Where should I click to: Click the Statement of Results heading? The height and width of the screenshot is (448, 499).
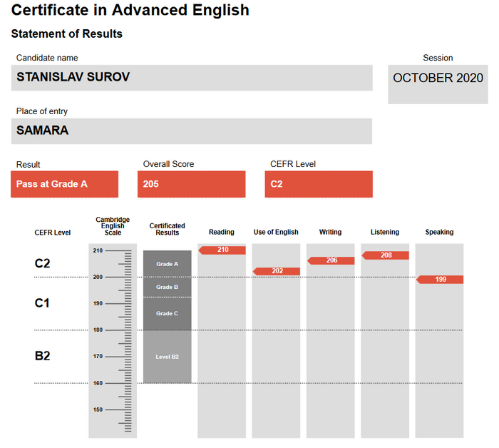point(66,34)
